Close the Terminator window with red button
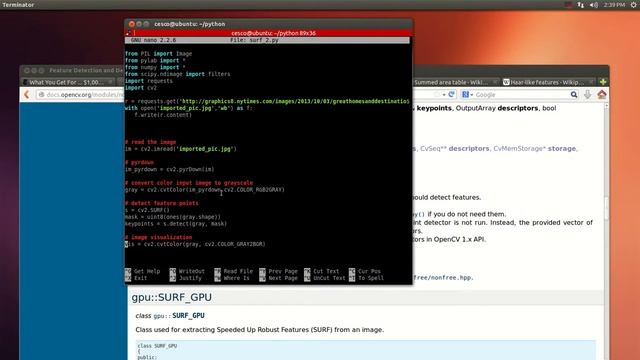Screen dimensions: 640x360 (131, 24)
